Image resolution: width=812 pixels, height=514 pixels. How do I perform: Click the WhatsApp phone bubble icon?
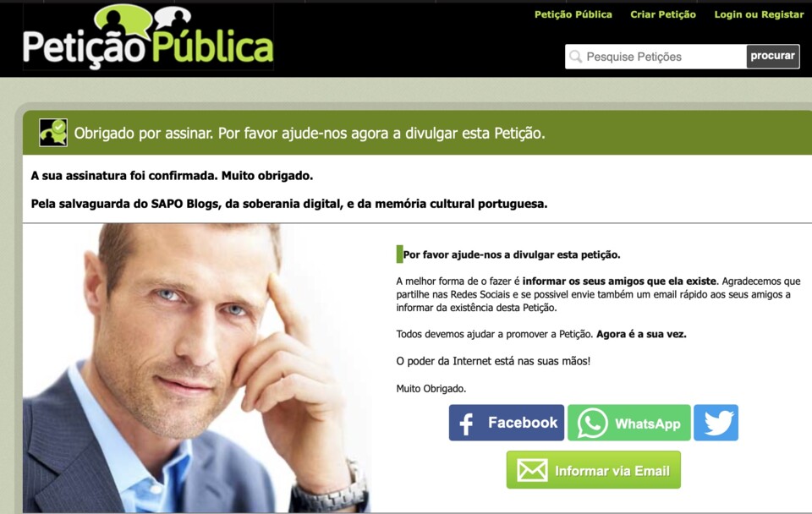click(592, 423)
